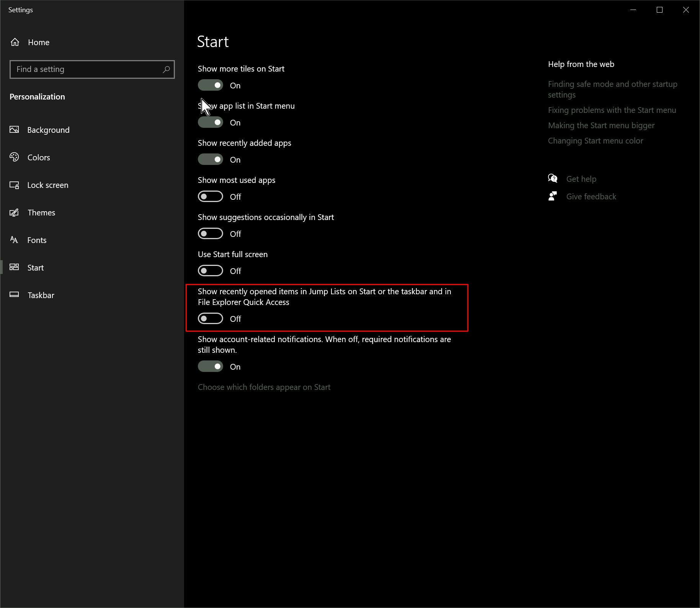Enable Show most used apps toggle
This screenshot has width=700, height=608.
click(x=210, y=197)
